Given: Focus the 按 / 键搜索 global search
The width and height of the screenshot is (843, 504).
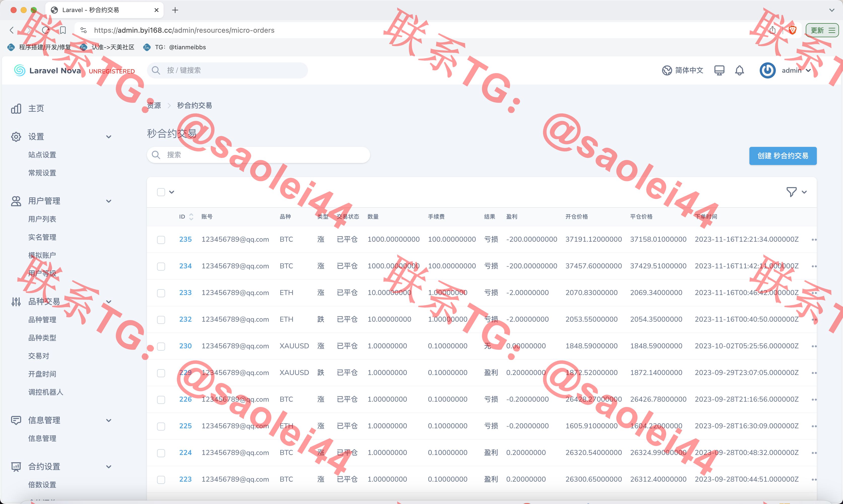Looking at the screenshot, I should click(227, 70).
